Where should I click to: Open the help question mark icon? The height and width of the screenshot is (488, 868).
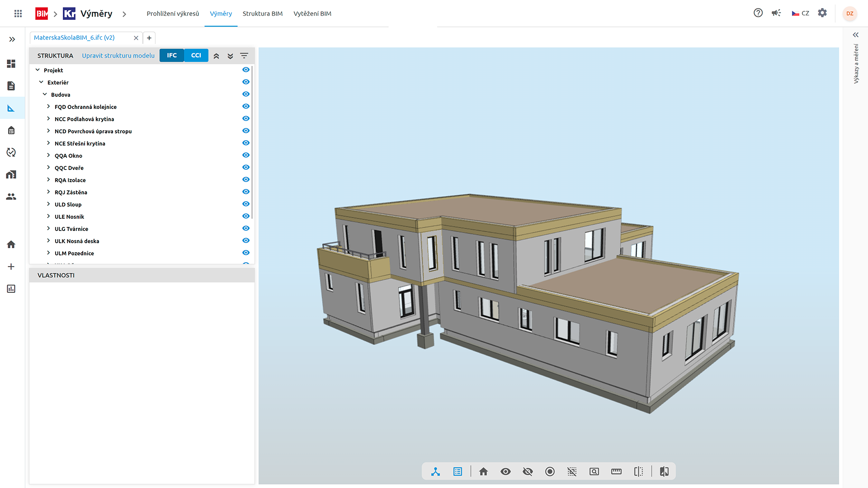pos(758,13)
